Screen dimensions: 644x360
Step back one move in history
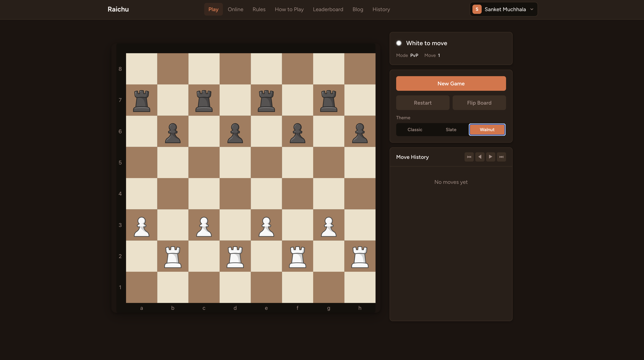point(480,157)
